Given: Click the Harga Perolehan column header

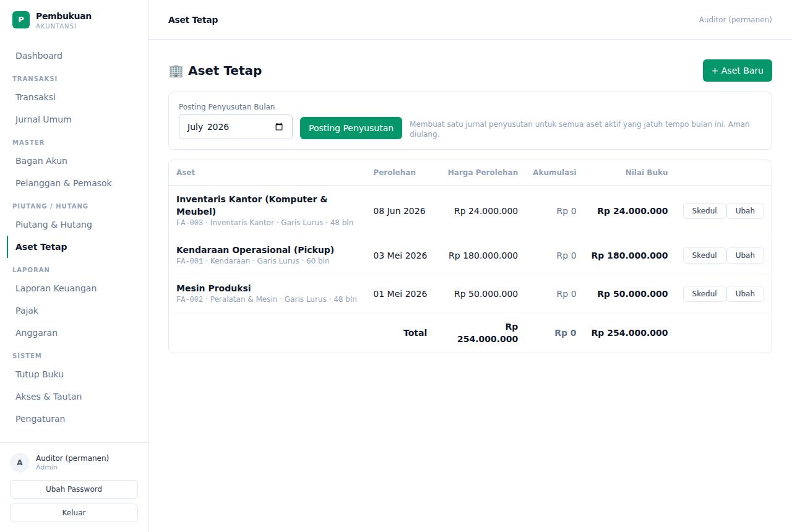Looking at the screenshot, I should 483,173.
